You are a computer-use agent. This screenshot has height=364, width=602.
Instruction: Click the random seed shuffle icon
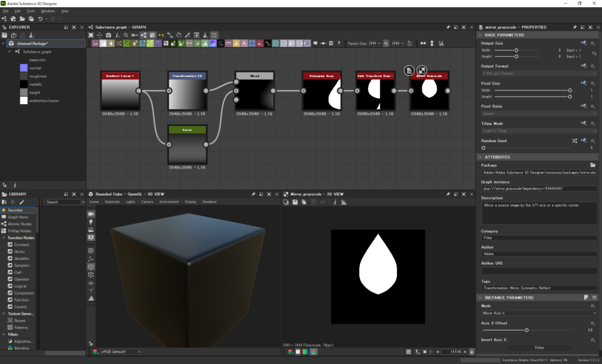pos(574,141)
